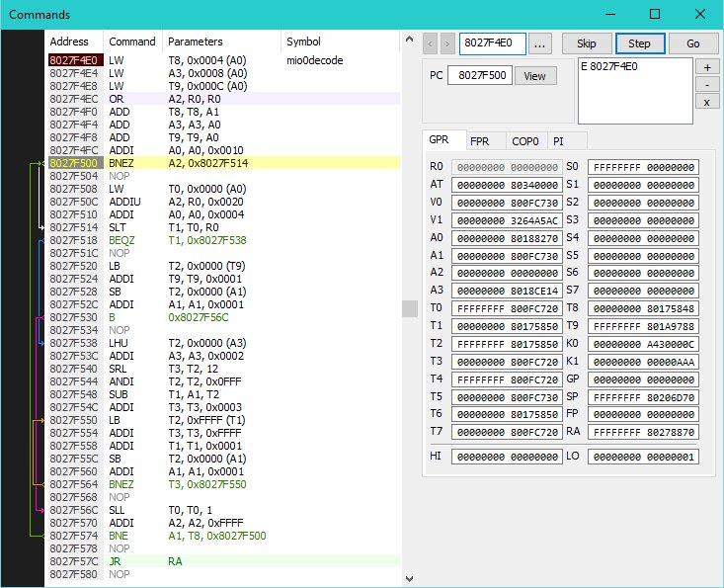724x588 pixels.
Task: Select the highlighted row at address 8027F500
Action: coord(224,163)
